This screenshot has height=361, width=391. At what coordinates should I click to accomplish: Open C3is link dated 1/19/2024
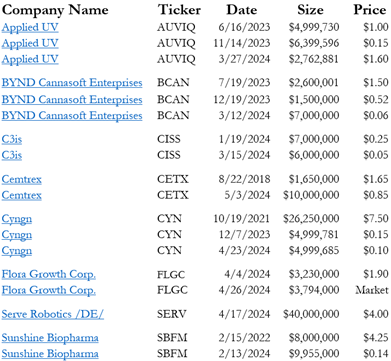(12, 139)
